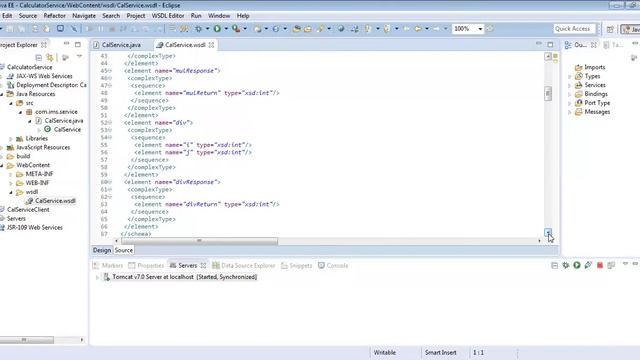Start server in debug mode icon

565,265
